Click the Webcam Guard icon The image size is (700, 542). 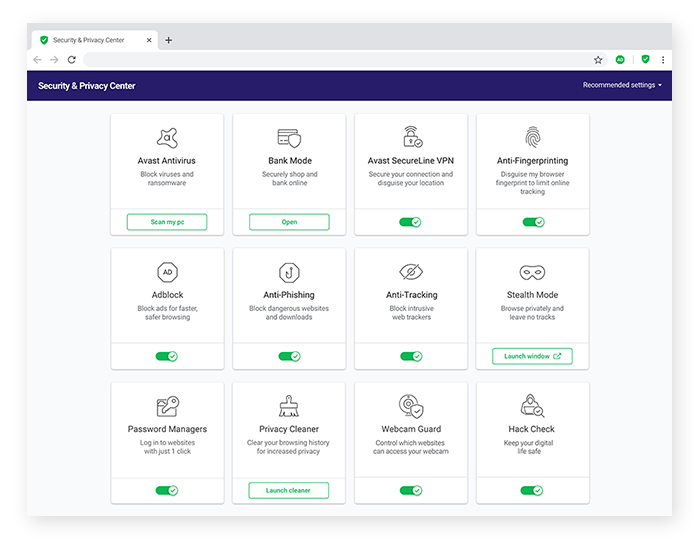(x=410, y=406)
